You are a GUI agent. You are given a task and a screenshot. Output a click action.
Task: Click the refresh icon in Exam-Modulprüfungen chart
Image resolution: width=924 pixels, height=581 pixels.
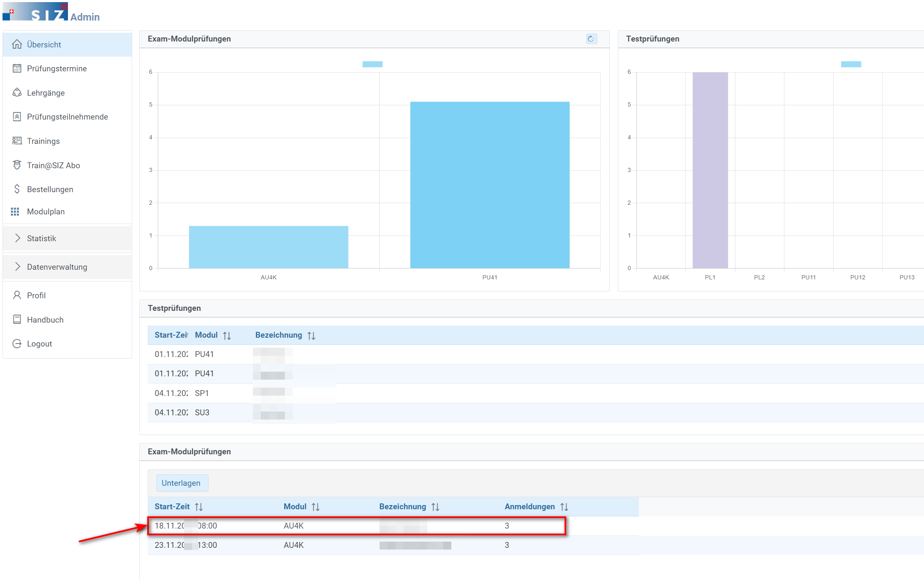pyautogui.click(x=591, y=39)
